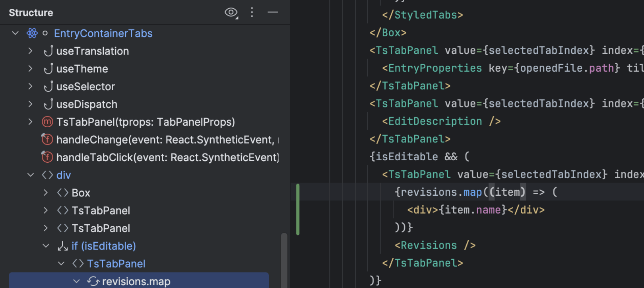Select handleTabClick in the structure tree
Screen dimensions: 644x288
(x=167, y=158)
